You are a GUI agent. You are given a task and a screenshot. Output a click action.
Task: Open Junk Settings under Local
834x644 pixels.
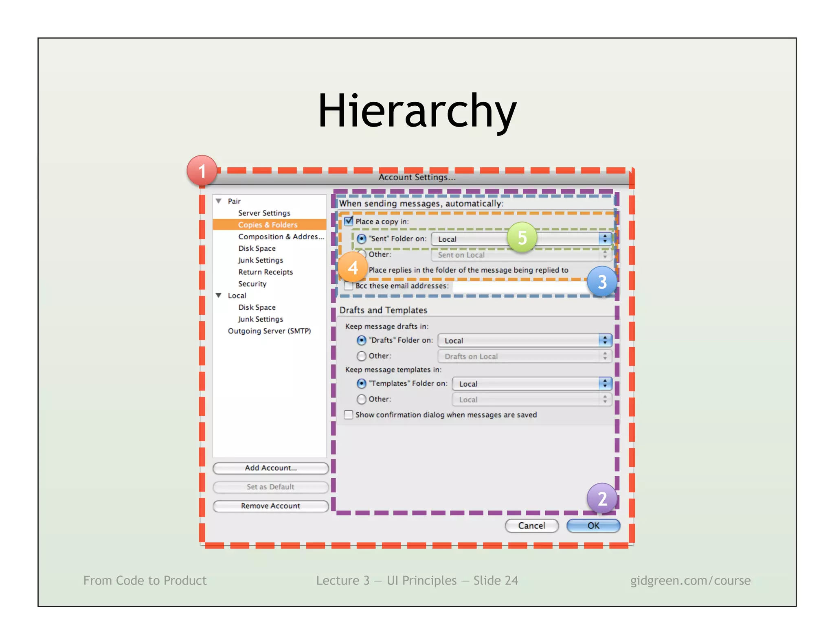coord(261,319)
